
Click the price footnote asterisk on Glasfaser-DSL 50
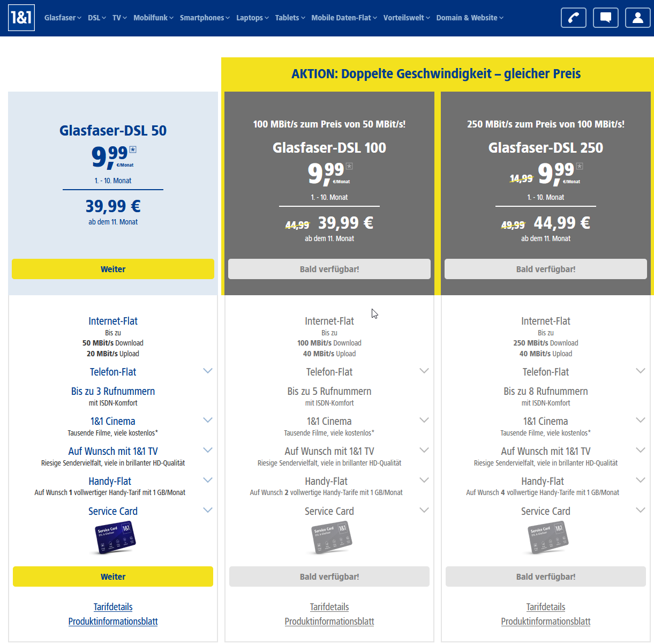tap(133, 150)
